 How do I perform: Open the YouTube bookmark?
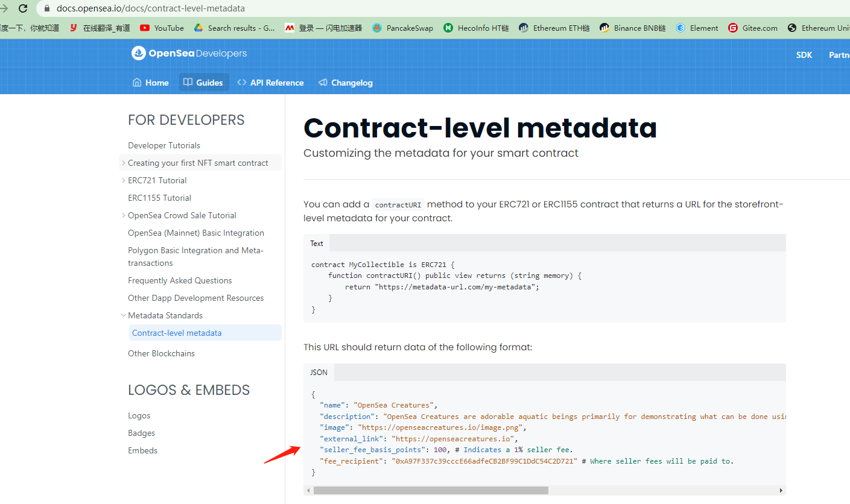(162, 28)
